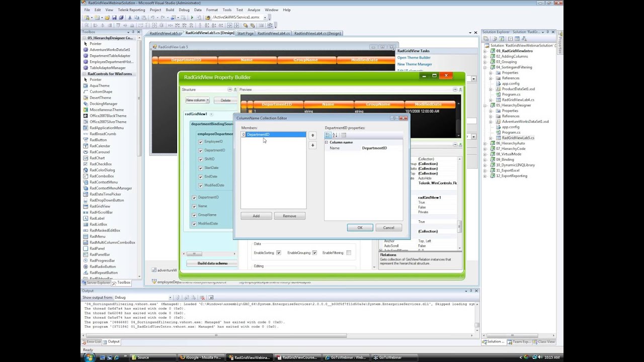Click Save disk icon in toolbar
The image size is (644, 362).
tap(115, 18)
